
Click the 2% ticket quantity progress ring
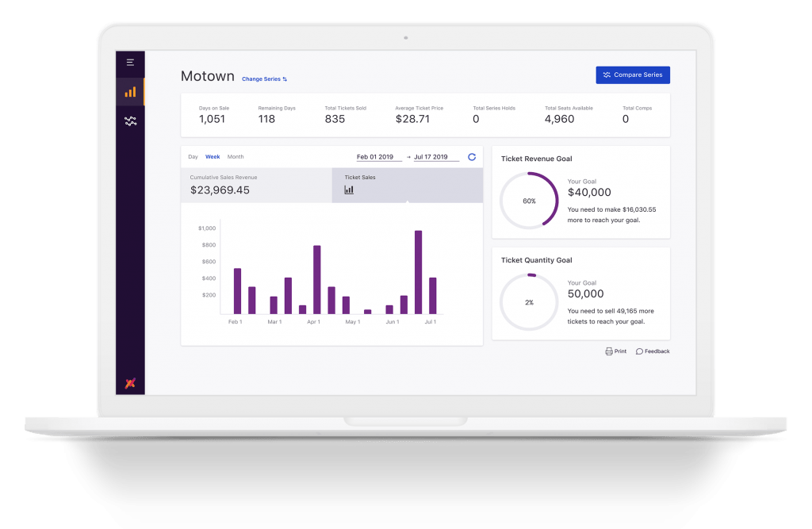tap(529, 302)
